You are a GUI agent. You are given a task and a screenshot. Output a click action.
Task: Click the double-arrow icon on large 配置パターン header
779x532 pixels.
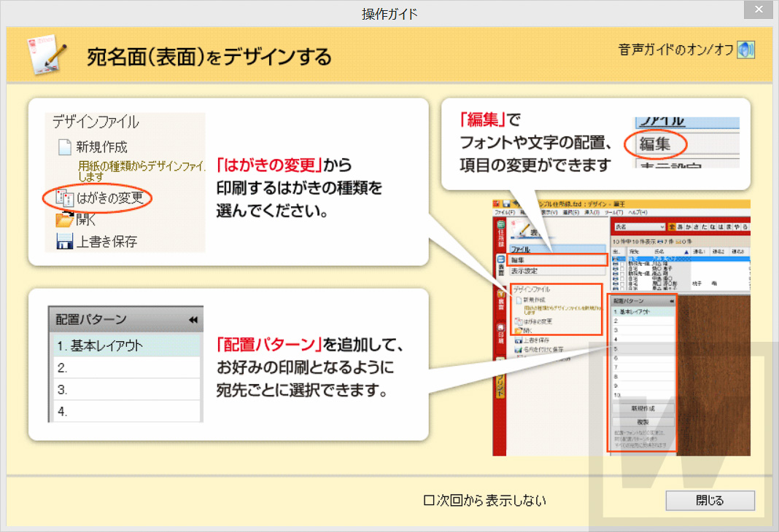point(193,320)
